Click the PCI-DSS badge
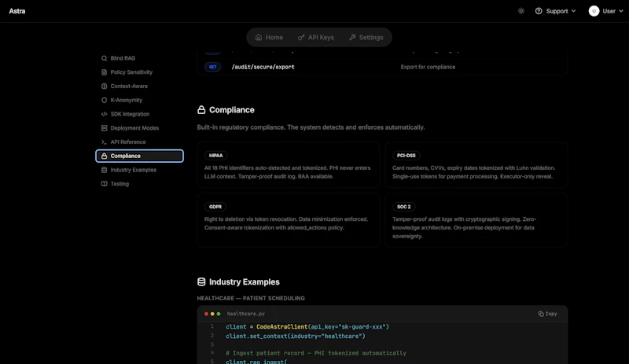The width and height of the screenshot is (629, 364). coord(406,156)
